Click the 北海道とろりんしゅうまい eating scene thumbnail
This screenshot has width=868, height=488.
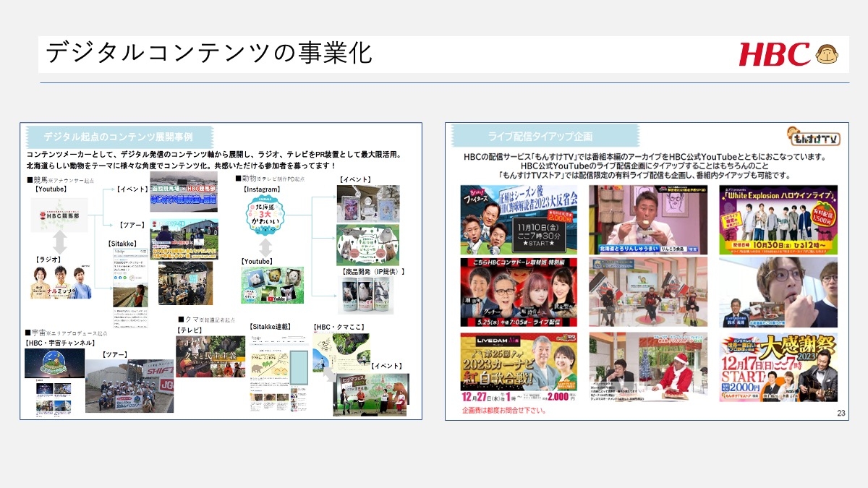[x=648, y=220]
